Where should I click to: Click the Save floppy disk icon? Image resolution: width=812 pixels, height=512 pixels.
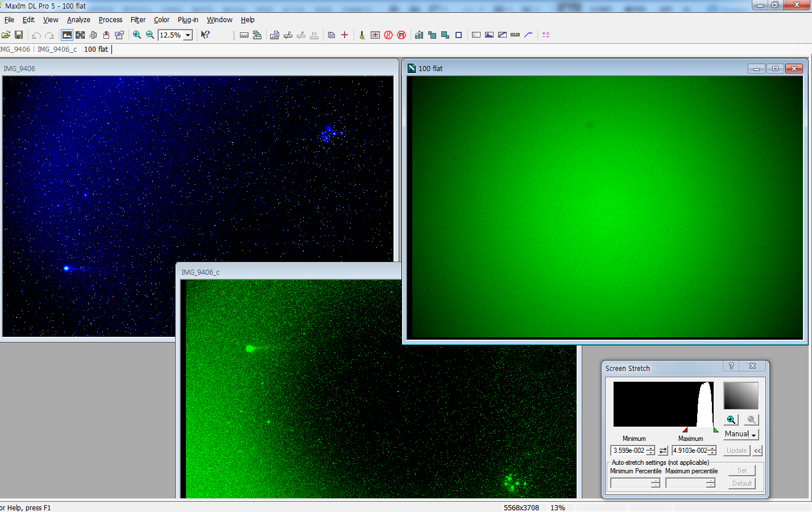tap(19, 35)
